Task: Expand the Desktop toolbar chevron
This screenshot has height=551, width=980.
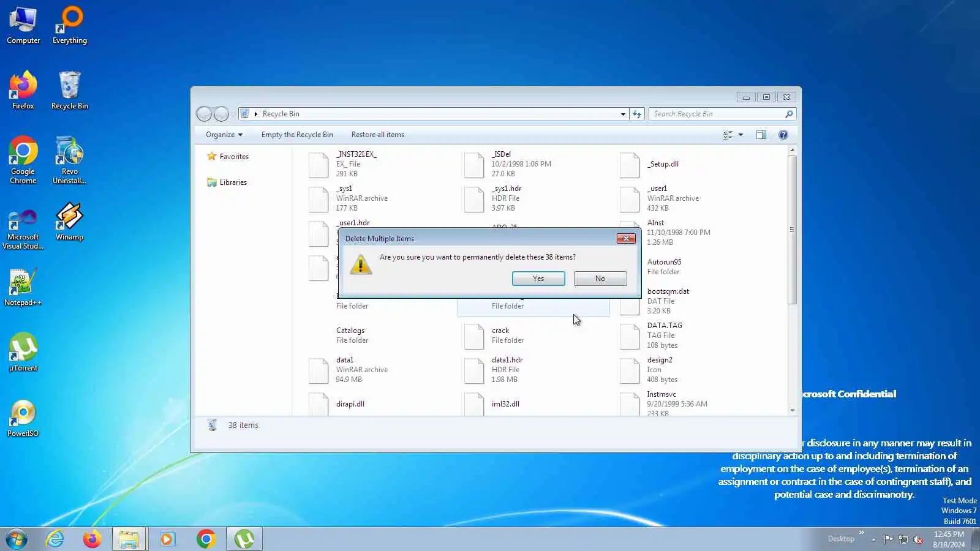Action: 862,533
